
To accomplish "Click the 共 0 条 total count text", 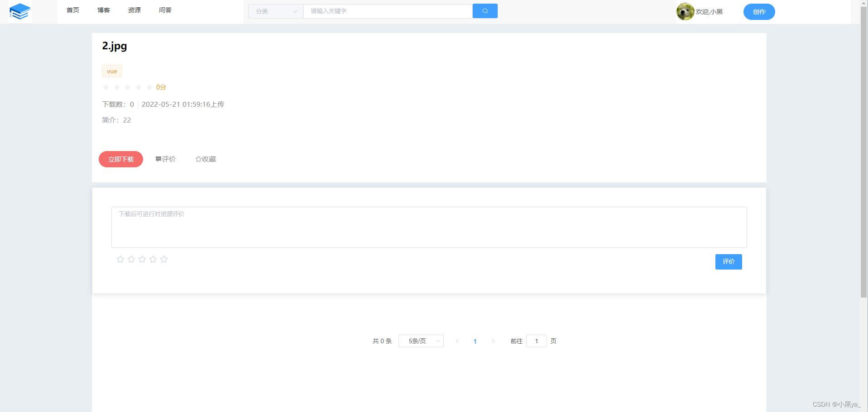I will (x=382, y=341).
